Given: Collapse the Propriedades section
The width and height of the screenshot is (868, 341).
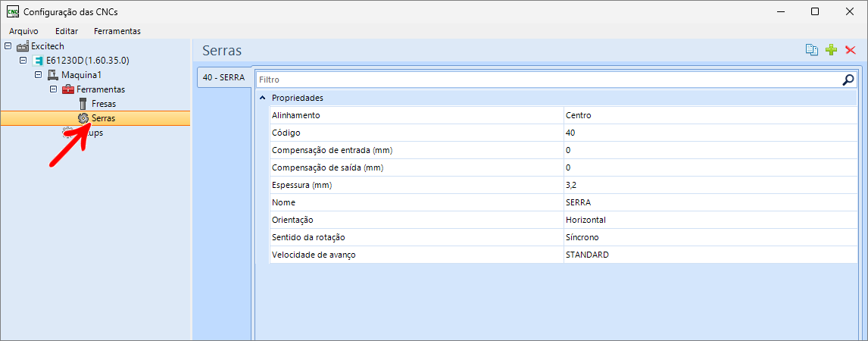Looking at the screenshot, I should tap(262, 98).
